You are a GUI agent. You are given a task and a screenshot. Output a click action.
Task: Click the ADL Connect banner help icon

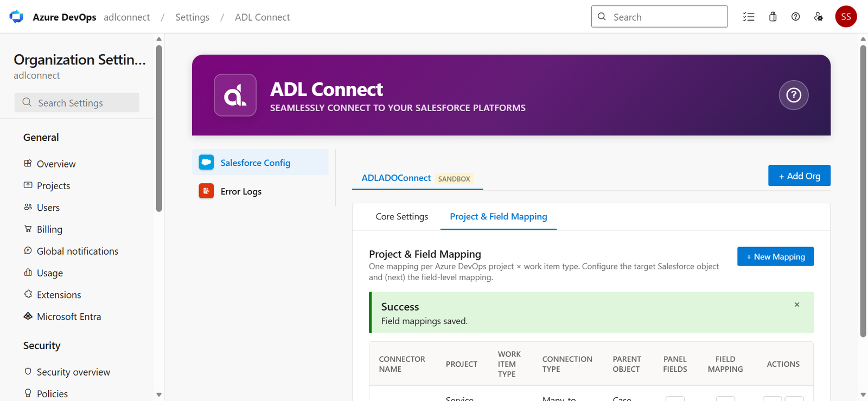pos(794,95)
